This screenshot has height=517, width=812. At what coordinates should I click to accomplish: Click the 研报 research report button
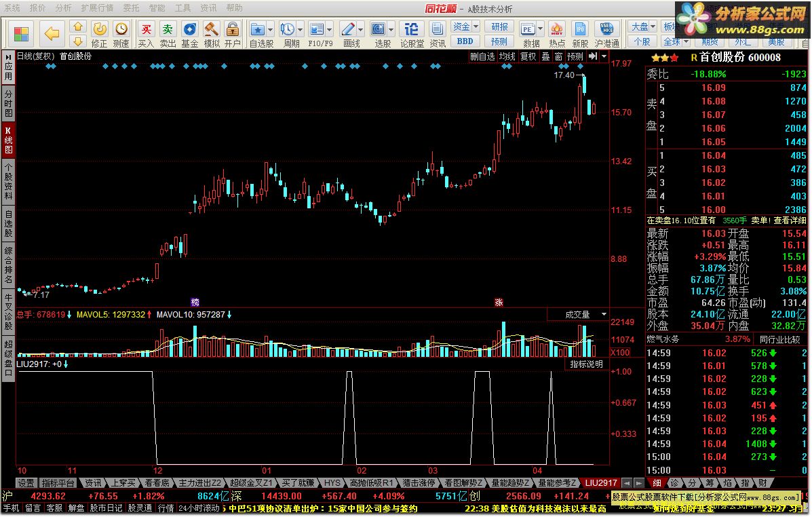499,26
